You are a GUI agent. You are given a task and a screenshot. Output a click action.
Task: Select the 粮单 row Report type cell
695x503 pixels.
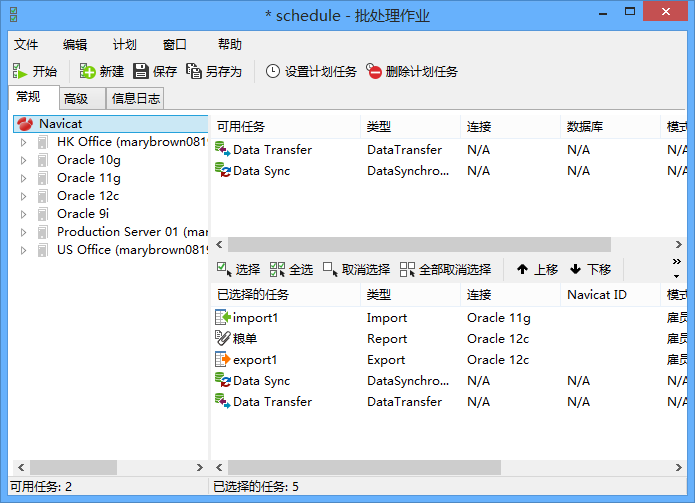[387, 339]
